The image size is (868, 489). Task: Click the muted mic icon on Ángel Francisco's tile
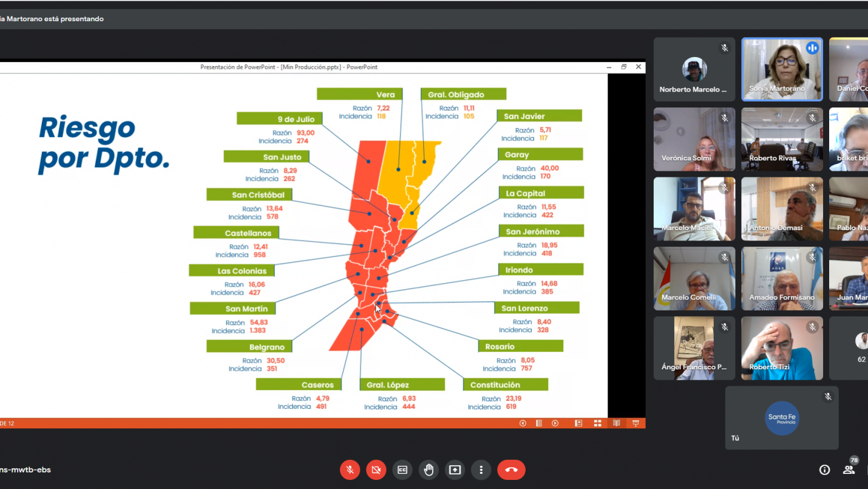[x=724, y=327]
